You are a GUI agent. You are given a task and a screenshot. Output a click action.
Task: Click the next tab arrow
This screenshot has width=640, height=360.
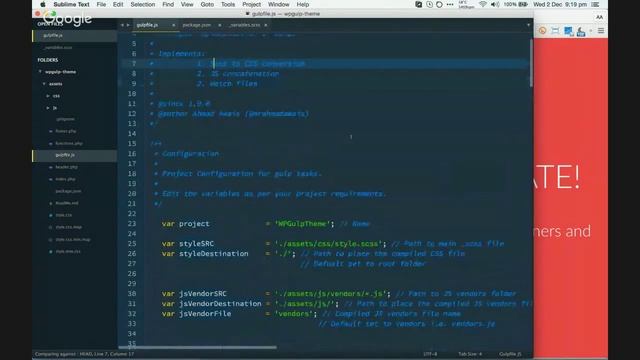click(x=128, y=25)
